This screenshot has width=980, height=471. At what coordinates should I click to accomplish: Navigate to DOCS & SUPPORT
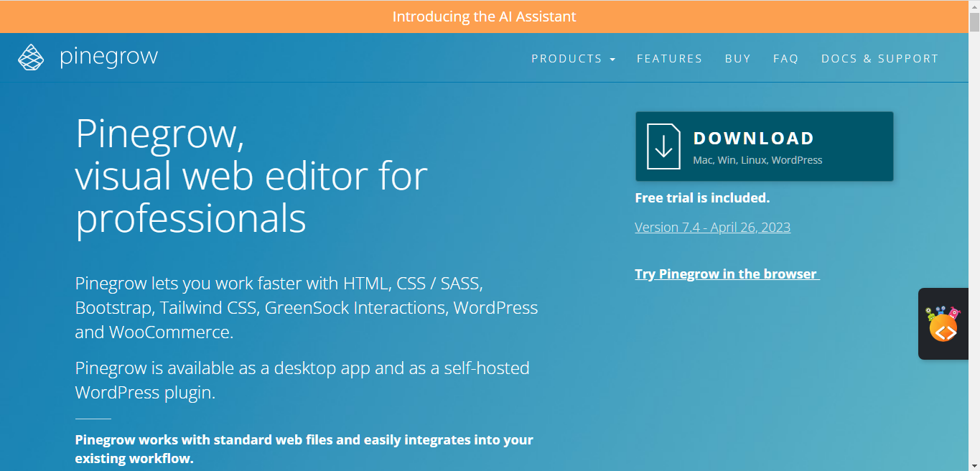click(880, 58)
